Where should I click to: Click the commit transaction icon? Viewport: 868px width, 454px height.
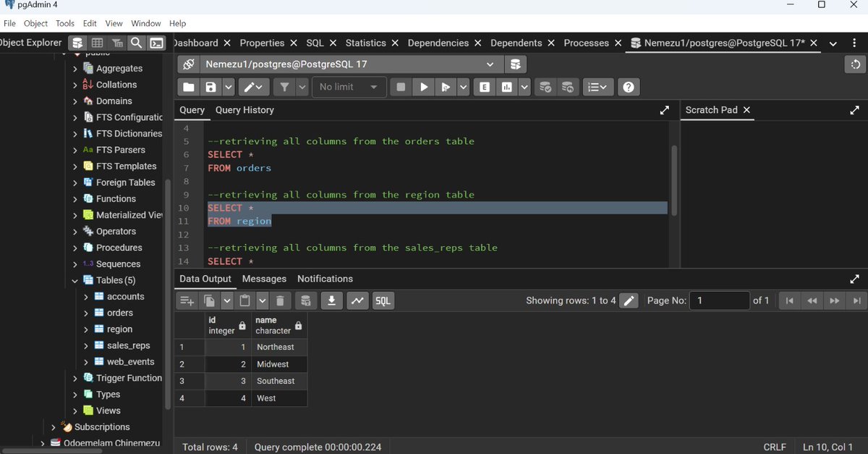(545, 87)
